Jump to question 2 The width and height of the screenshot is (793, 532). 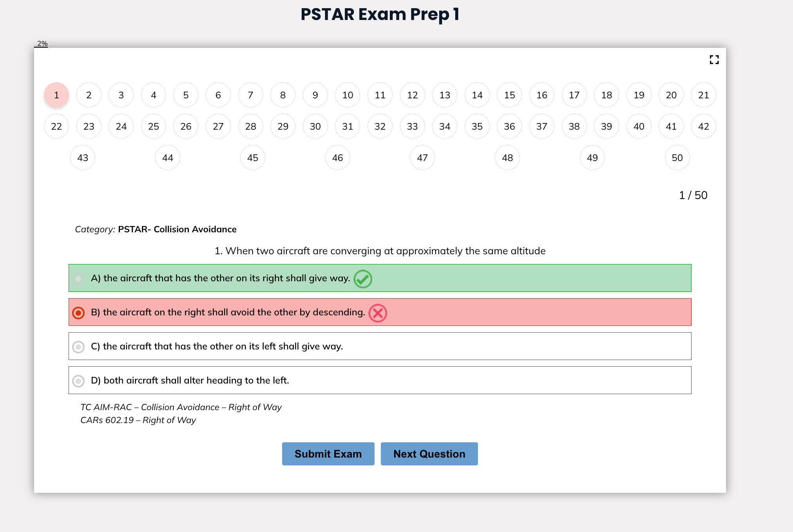point(89,95)
